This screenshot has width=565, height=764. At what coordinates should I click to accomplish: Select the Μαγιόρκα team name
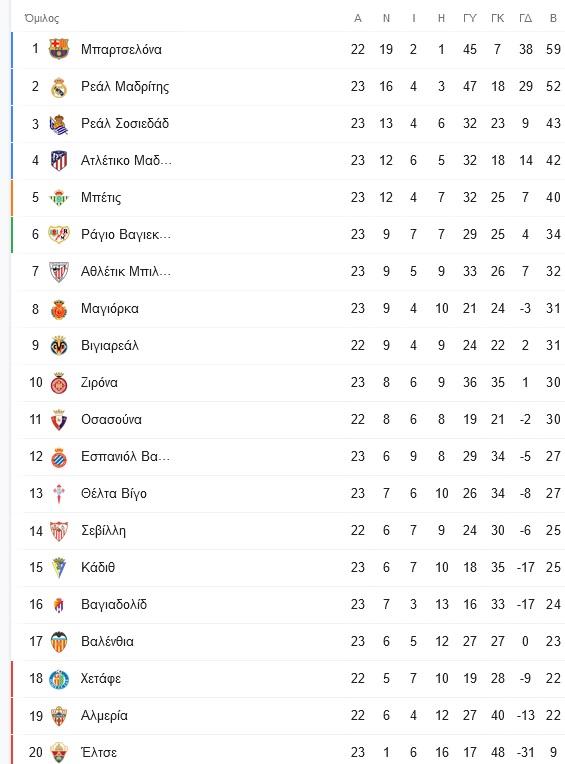pos(110,308)
